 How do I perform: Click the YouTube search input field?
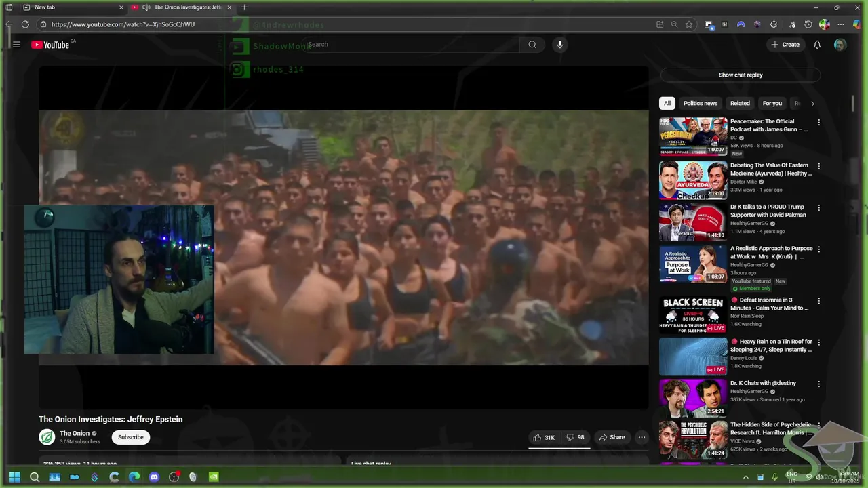click(x=412, y=45)
